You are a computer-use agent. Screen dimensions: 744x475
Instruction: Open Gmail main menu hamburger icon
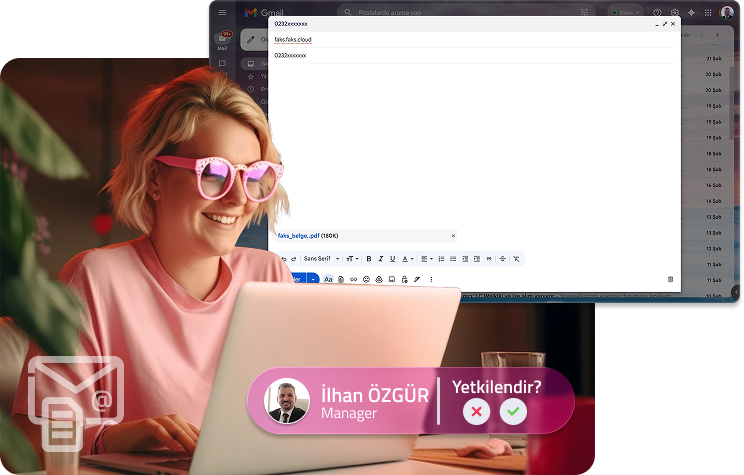(x=223, y=13)
